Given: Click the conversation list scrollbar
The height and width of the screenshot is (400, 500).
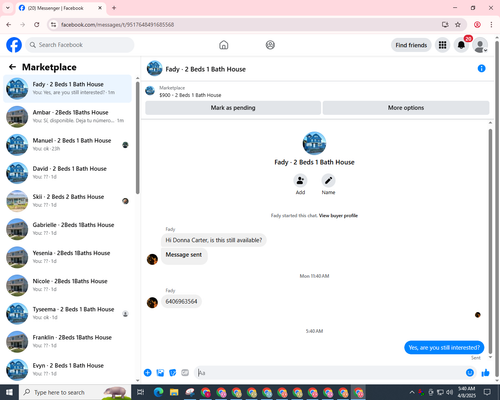Looking at the screenshot, I should 137,137.
